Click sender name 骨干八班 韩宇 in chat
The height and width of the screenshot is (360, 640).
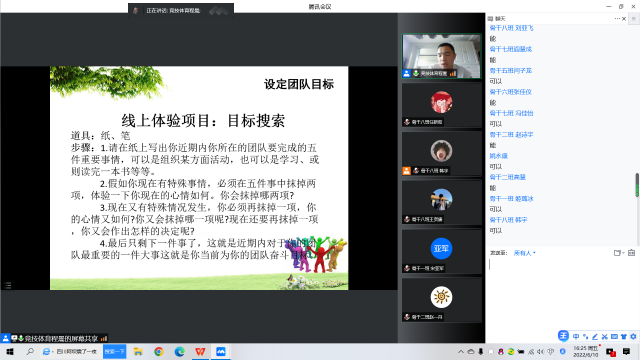click(x=509, y=220)
